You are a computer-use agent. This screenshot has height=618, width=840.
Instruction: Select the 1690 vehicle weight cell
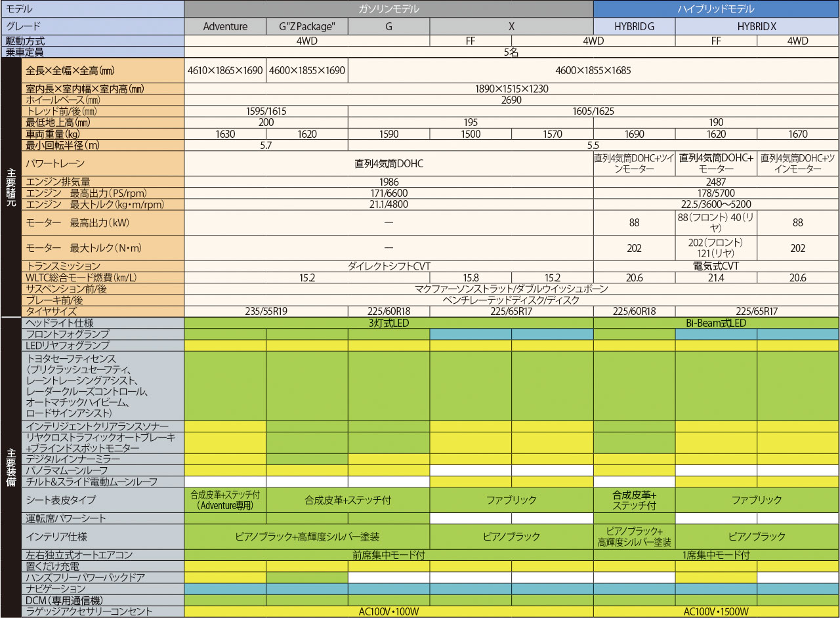pos(634,134)
